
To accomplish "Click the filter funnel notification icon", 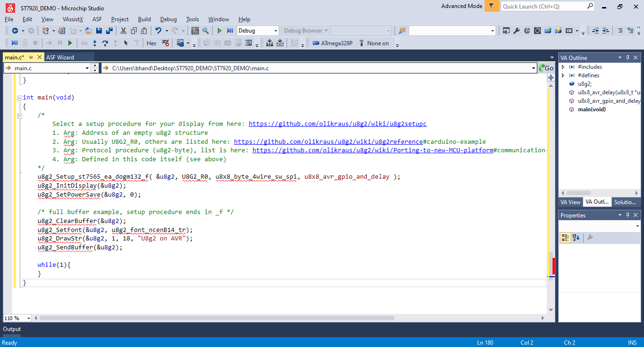I will 492,6.
